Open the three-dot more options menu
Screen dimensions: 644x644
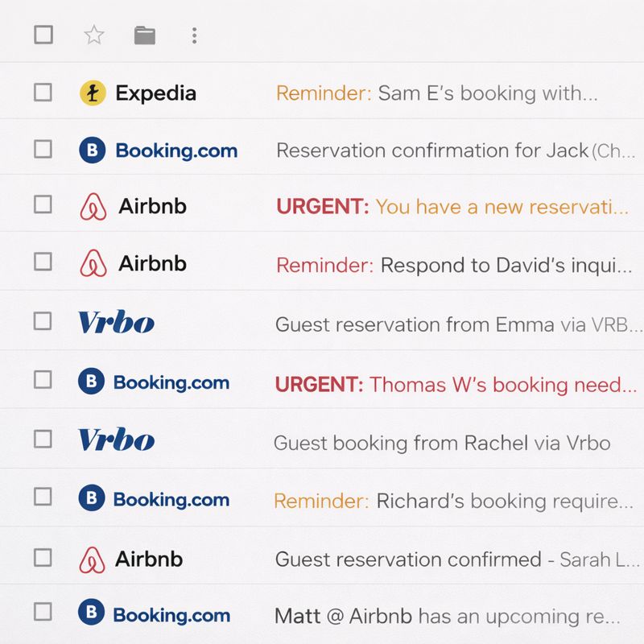[194, 35]
